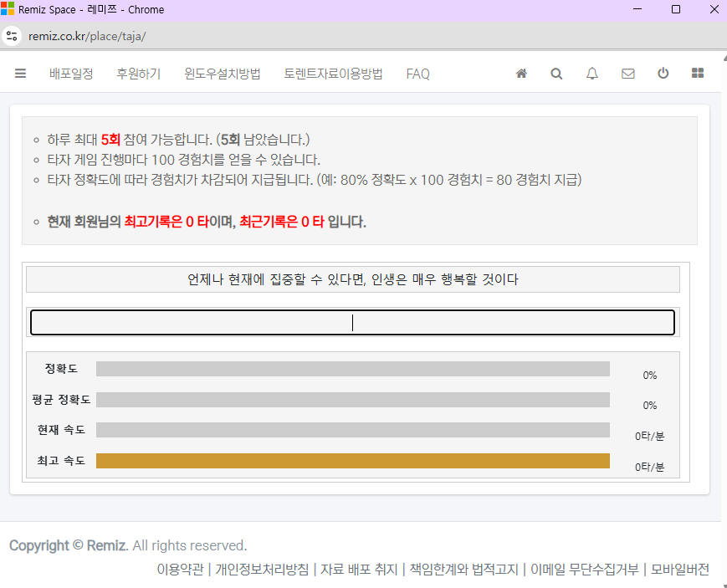Click site info icon in address bar
This screenshot has width=727, height=588.
tap(12, 36)
